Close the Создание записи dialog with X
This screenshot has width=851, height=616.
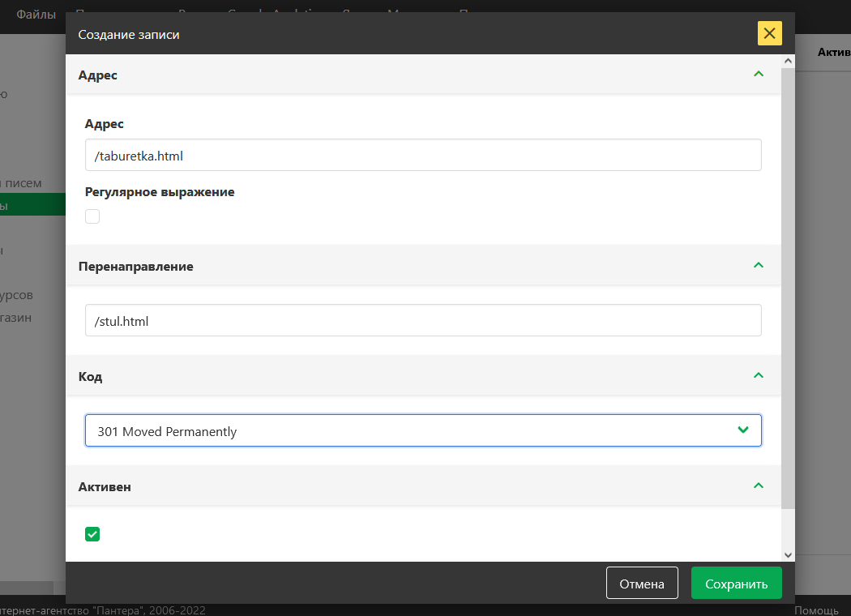(x=769, y=33)
